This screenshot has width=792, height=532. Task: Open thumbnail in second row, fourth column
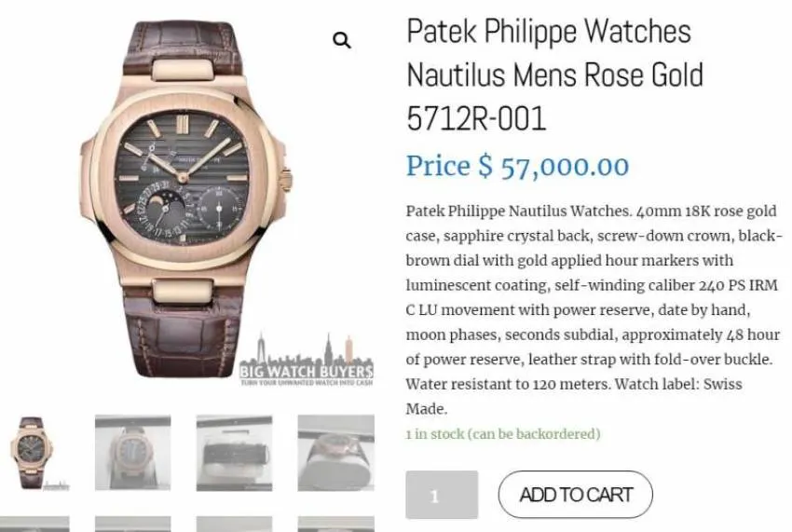click(x=335, y=524)
